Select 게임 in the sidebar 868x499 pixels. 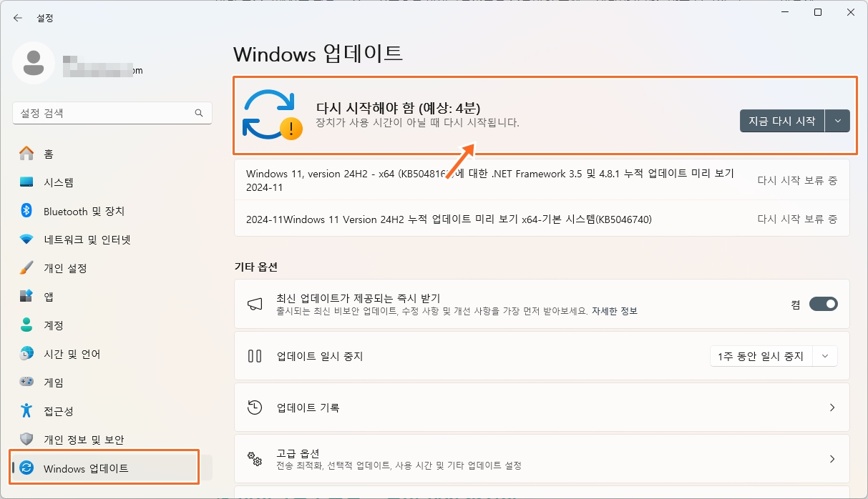(112, 382)
